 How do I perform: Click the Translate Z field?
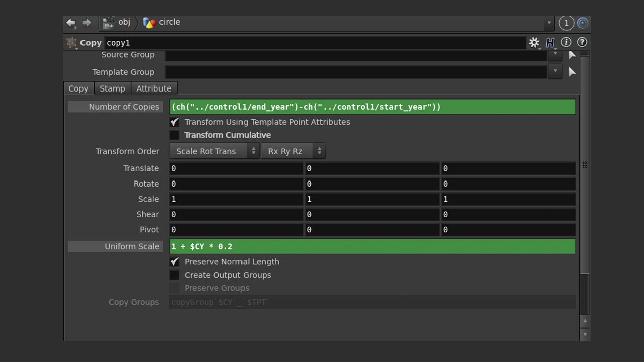point(508,168)
